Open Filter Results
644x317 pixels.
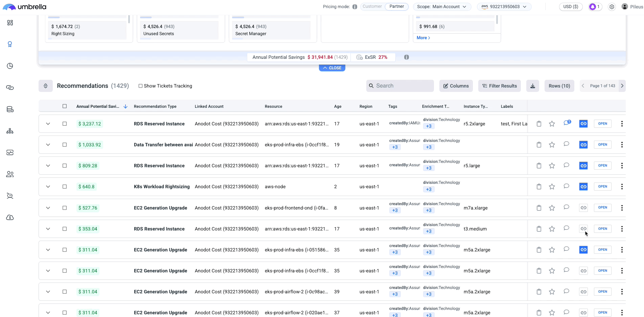click(500, 86)
